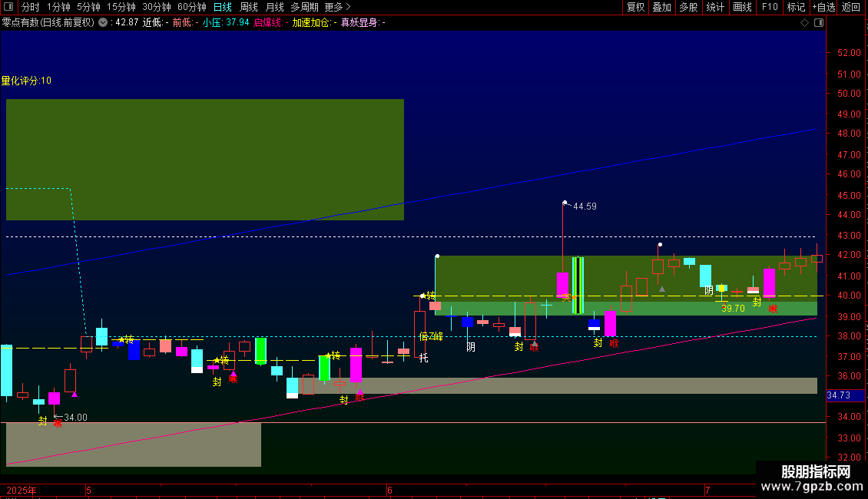This screenshot has height=499, width=868.
Task: Toggle the right side panel icon
Action: point(819,23)
